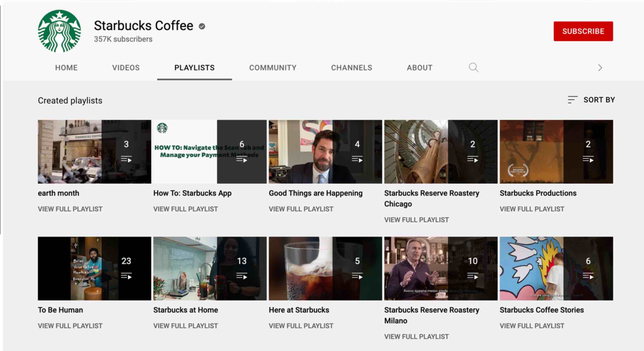Click the Sort By lines icon

(572, 100)
